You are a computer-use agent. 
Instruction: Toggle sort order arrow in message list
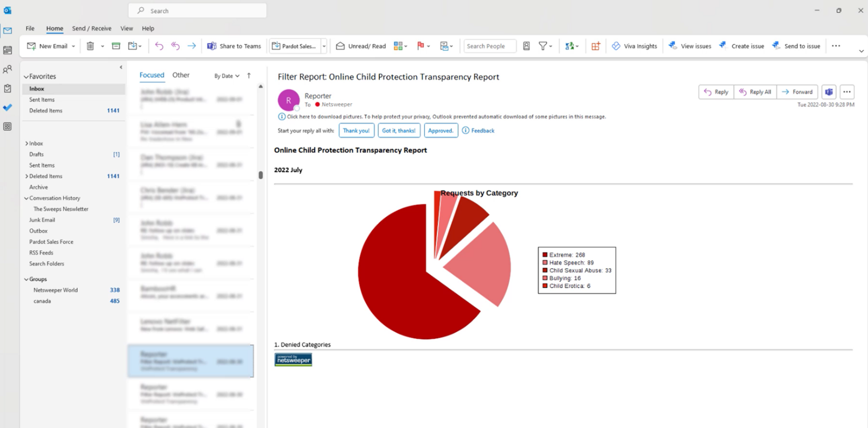[249, 76]
